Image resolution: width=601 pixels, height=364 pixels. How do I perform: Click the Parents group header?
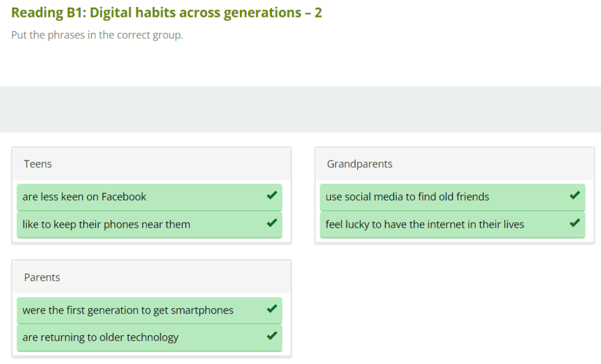pyautogui.click(x=42, y=277)
